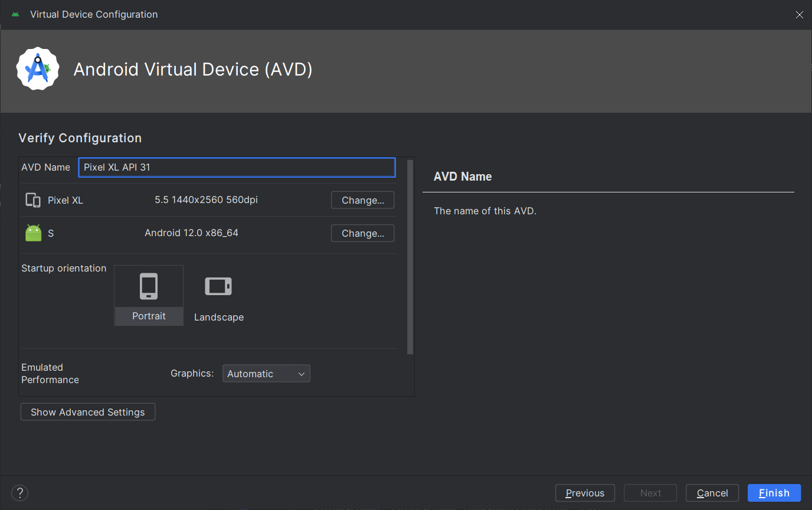Go back with the Previous button
Image resolution: width=812 pixels, height=510 pixels.
pyautogui.click(x=585, y=493)
